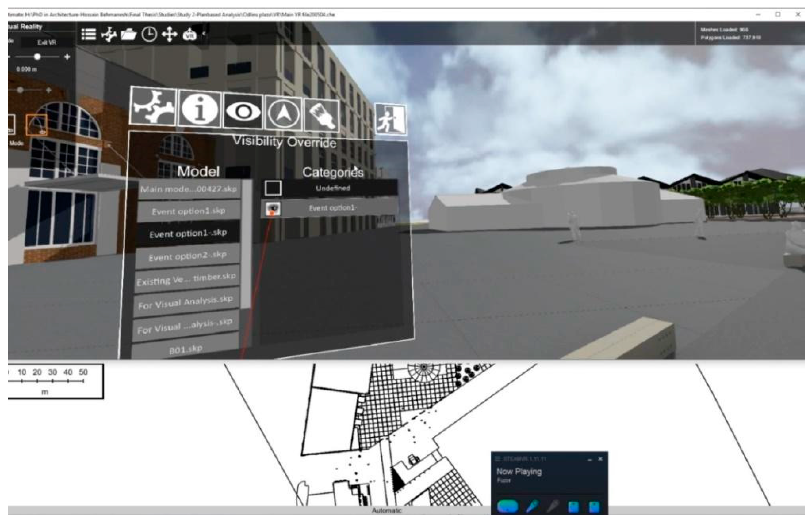Select Main mode...00427.skp model button
The width and height of the screenshot is (812, 526).
pos(188,189)
